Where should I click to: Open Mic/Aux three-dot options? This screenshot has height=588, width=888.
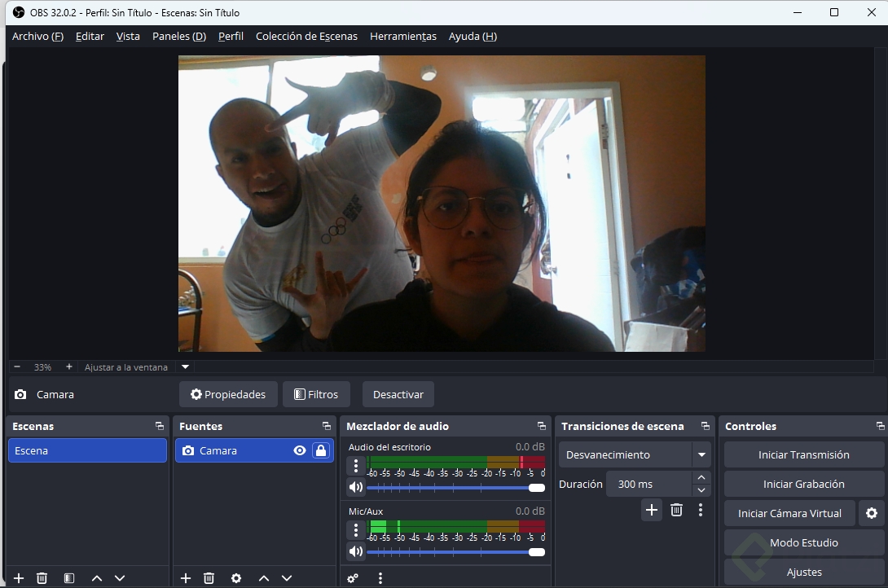356,530
